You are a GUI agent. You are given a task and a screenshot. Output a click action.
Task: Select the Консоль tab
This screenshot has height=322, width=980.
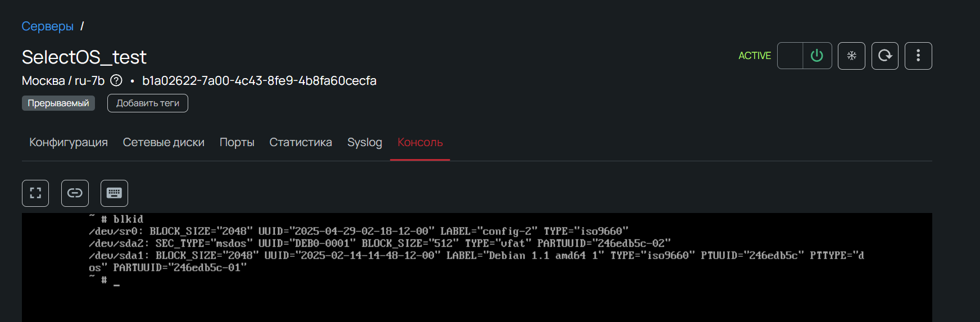tap(420, 142)
